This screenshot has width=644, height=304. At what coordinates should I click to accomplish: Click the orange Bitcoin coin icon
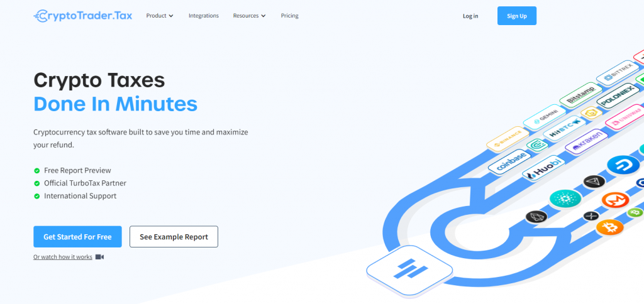pyautogui.click(x=609, y=227)
